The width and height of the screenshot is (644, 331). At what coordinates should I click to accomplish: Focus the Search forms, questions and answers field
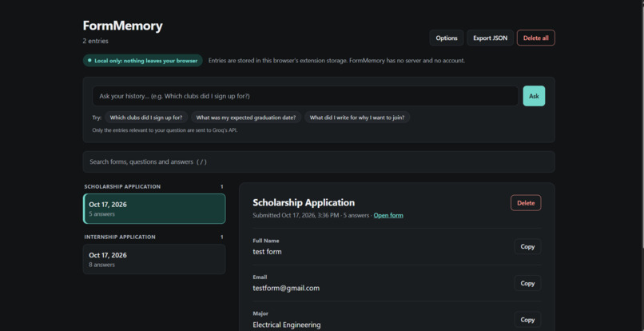coord(319,162)
